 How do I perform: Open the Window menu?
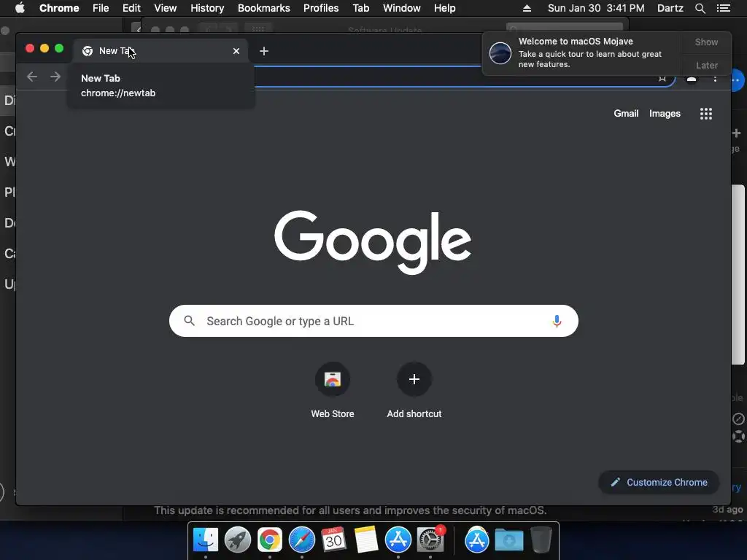[402, 8]
